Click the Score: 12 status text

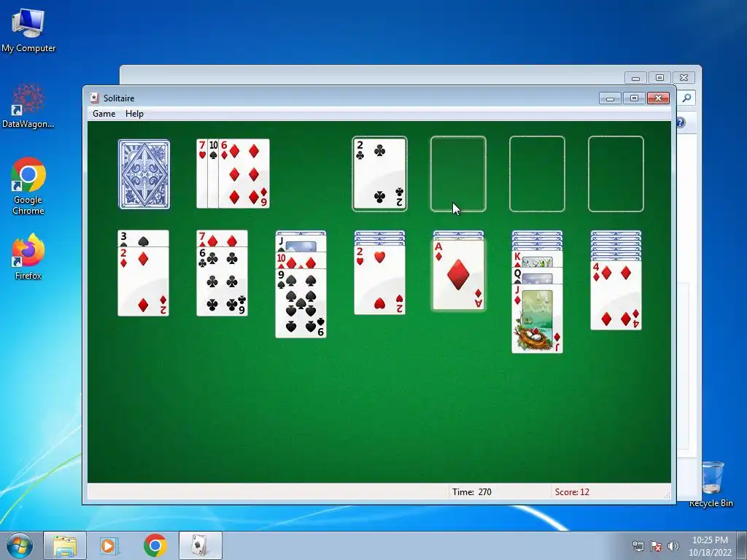click(x=572, y=492)
